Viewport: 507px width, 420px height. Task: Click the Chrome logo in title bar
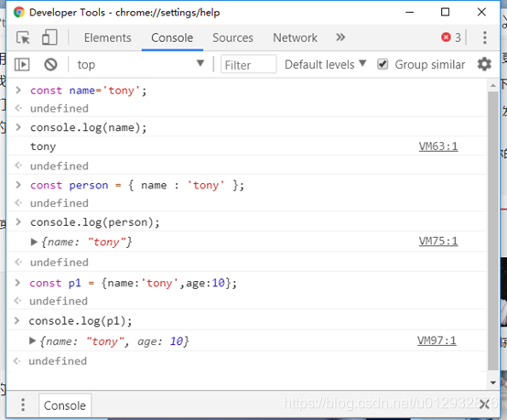coord(18,12)
